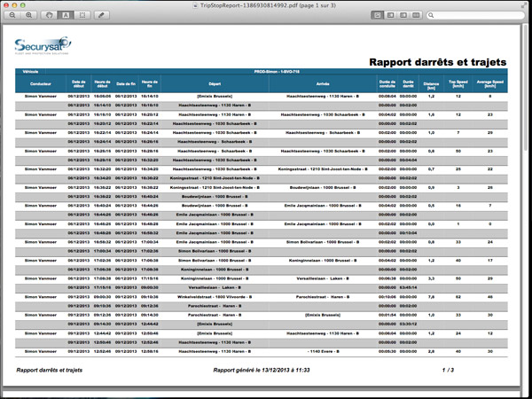Image resolution: width=532 pixels, height=399 pixels.
Task: Click the 'Date de début' column header
Action: (79, 84)
